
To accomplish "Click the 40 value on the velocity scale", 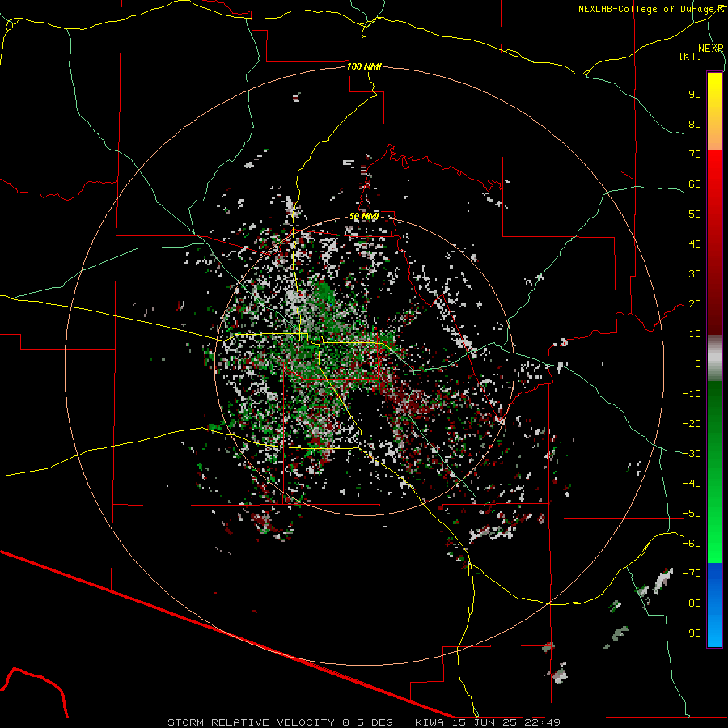I will 695,244.
